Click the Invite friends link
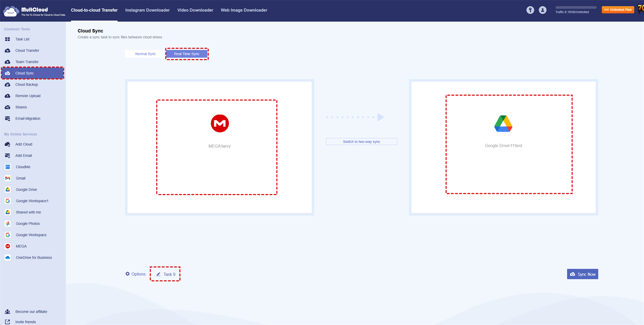The height and width of the screenshot is (325, 644). (x=25, y=322)
